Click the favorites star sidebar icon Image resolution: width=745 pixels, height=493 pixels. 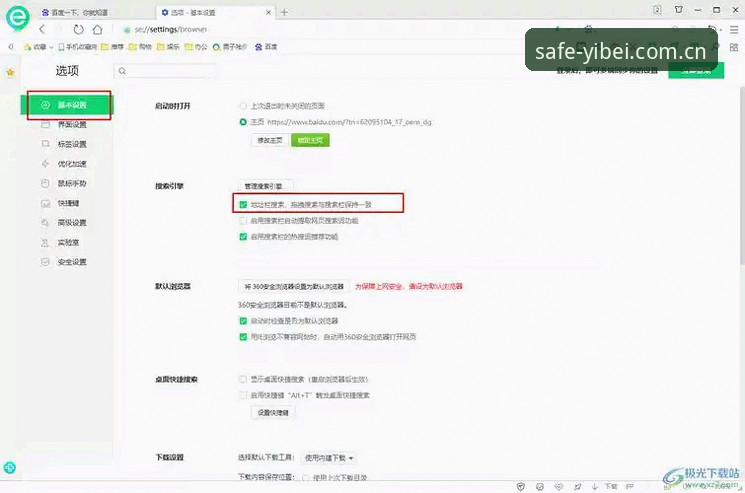pyautogui.click(x=10, y=72)
